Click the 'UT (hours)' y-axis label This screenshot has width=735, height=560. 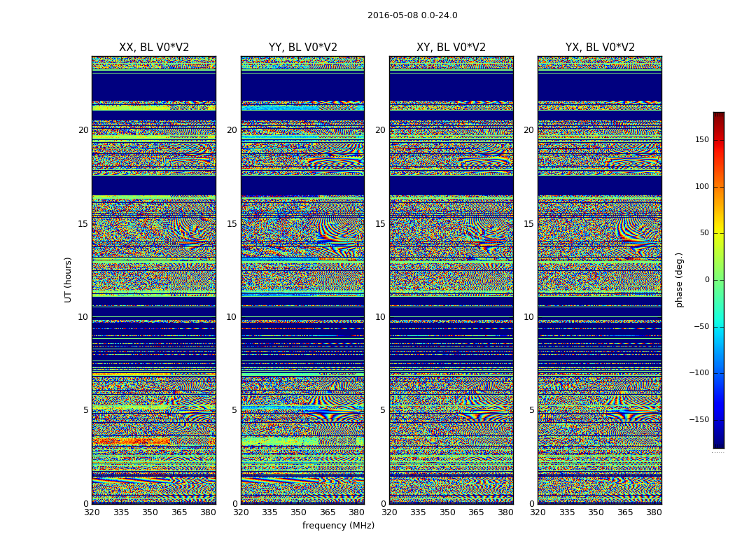tap(68, 280)
